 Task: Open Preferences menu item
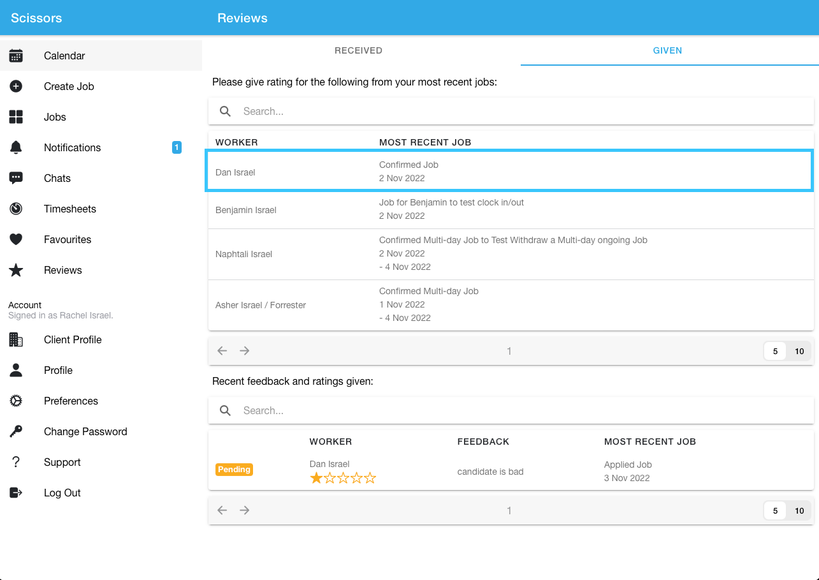coord(101,401)
